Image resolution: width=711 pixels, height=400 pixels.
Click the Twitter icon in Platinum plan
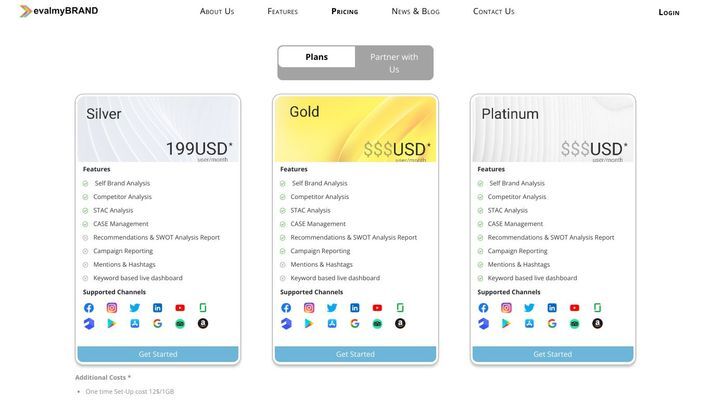coord(529,308)
